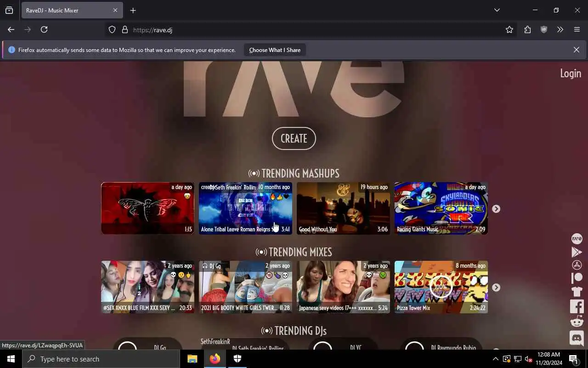The image size is (588, 368).
Task: Open Windows Security from the taskbar
Action: pyautogui.click(x=237, y=359)
